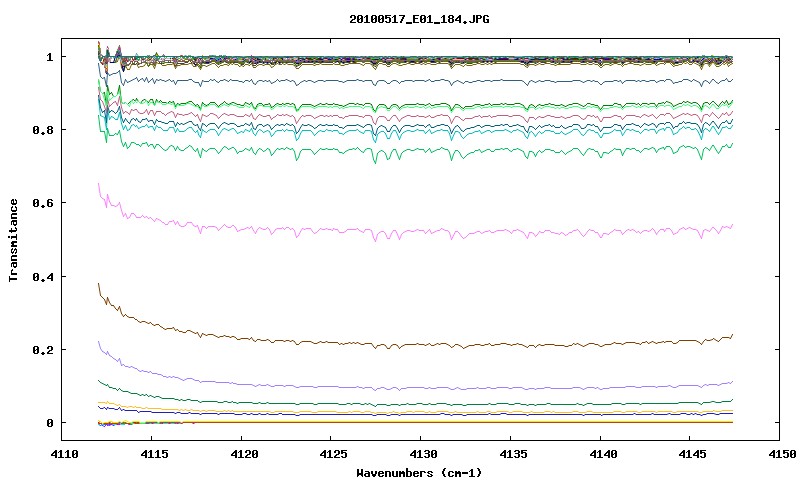Click the y-axis tick label 0.6
Screen dimensions: 800x480
click(43, 203)
